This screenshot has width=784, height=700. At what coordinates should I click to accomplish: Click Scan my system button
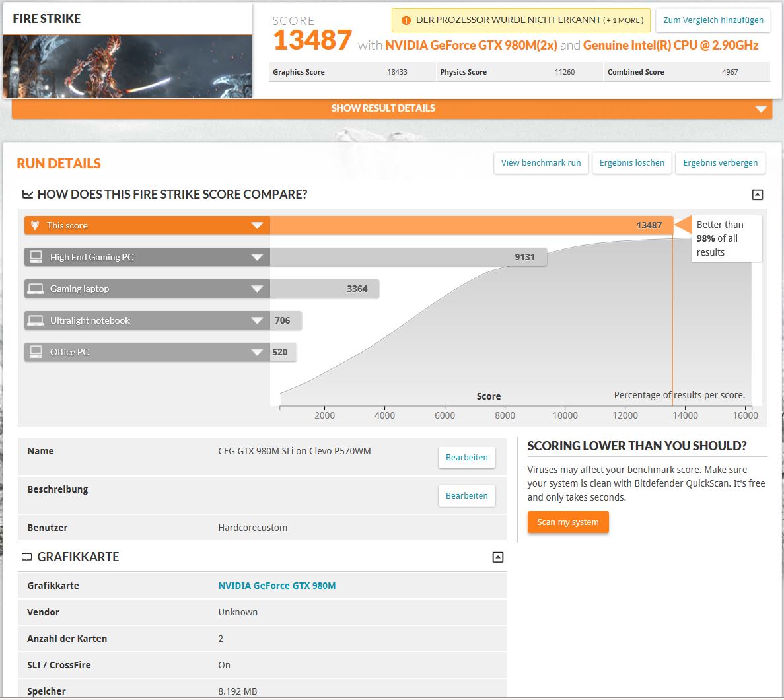tap(568, 522)
